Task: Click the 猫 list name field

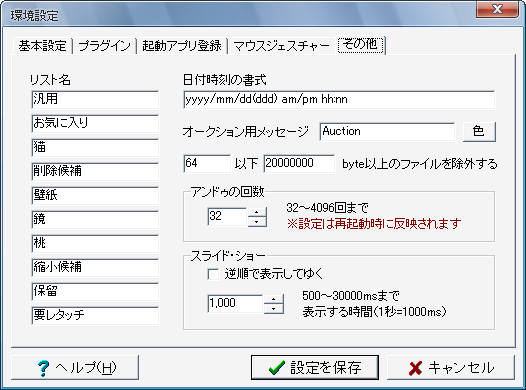Action: click(x=95, y=148)
